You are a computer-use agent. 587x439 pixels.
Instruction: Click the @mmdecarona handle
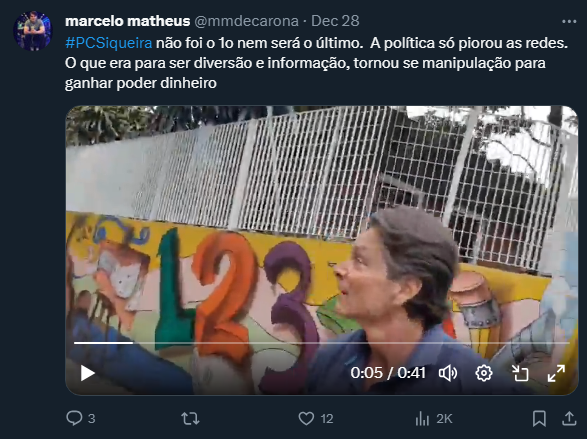246,21
